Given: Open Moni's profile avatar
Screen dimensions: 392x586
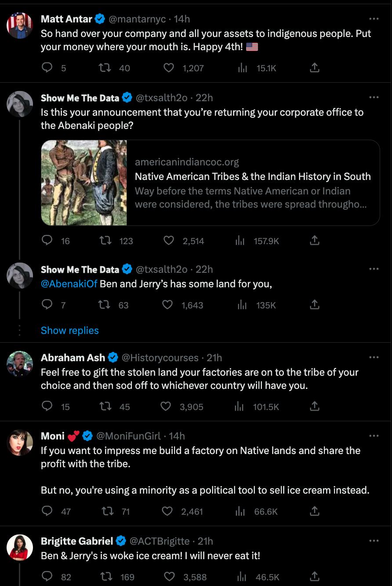Looking at the screenshot, I should coord(20,443).
